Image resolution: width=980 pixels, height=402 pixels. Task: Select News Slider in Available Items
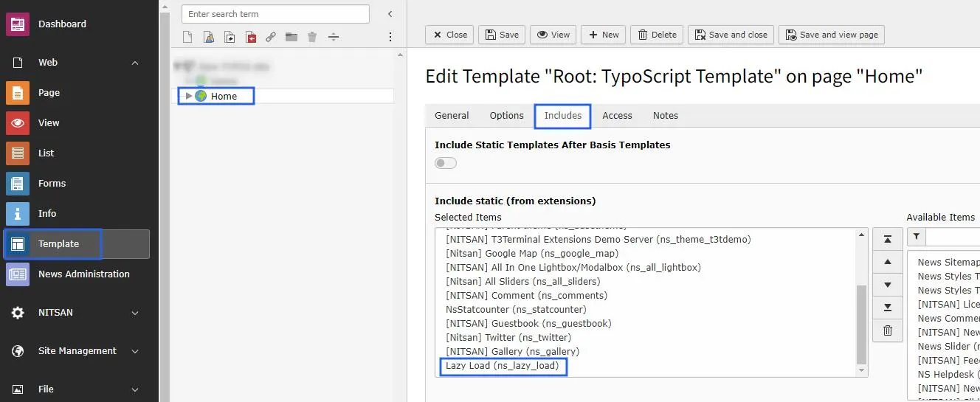click(948, 347)
